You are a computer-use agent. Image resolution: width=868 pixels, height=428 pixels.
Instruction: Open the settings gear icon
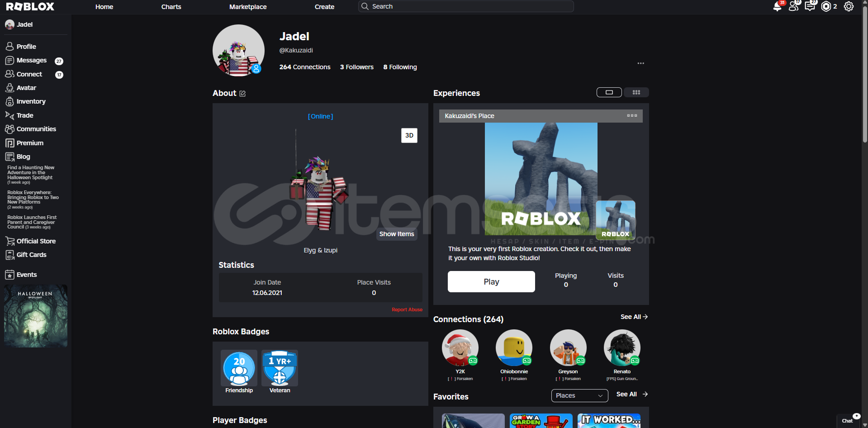(849, 6)
